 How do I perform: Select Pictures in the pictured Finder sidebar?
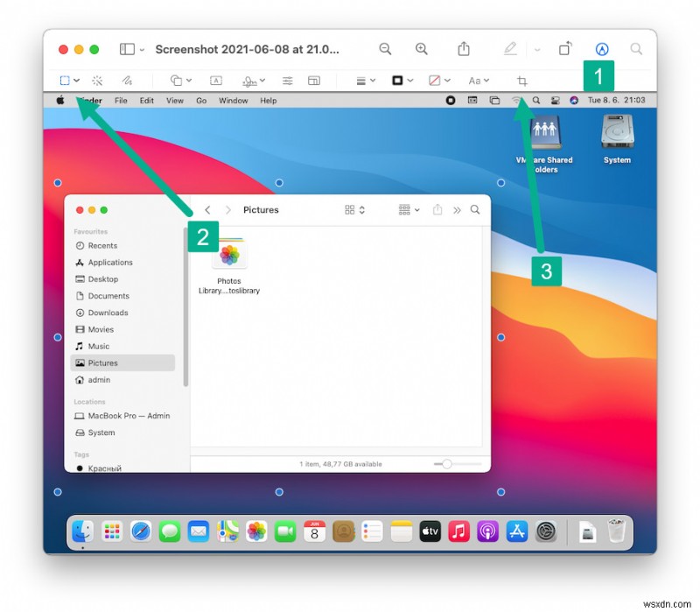pyautogui.click(x=102, y=362)
